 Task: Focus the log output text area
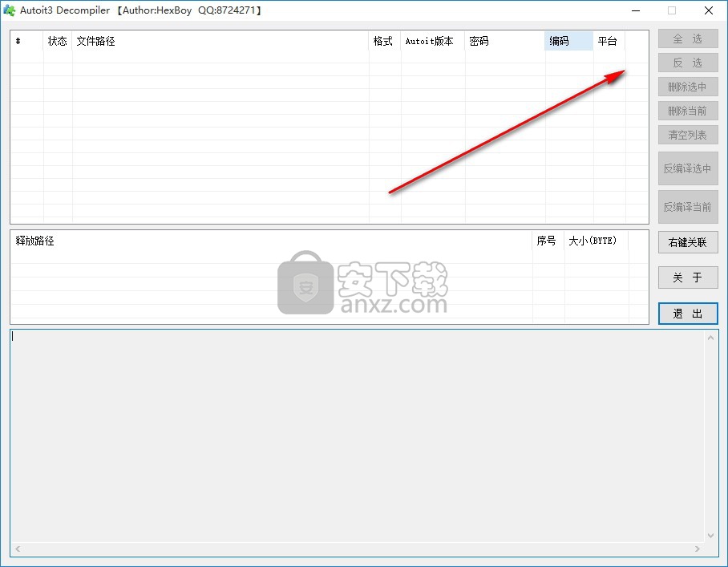coord(358,435)
